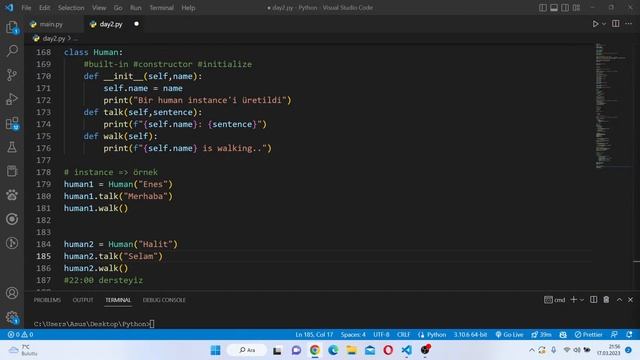
Task: Open the Testing flask view
Action: pos(12,147)
